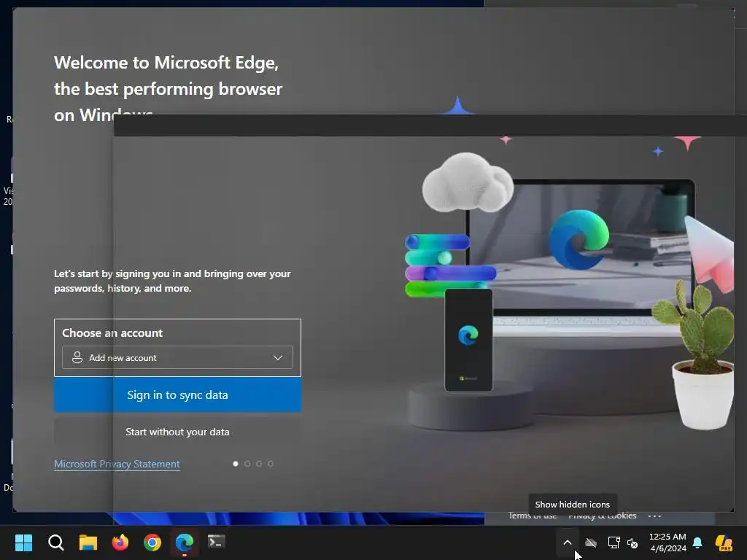Viewport: 747px width, 560px height.
Task: Open taskbar Search
Action: [x=55, y=542]
